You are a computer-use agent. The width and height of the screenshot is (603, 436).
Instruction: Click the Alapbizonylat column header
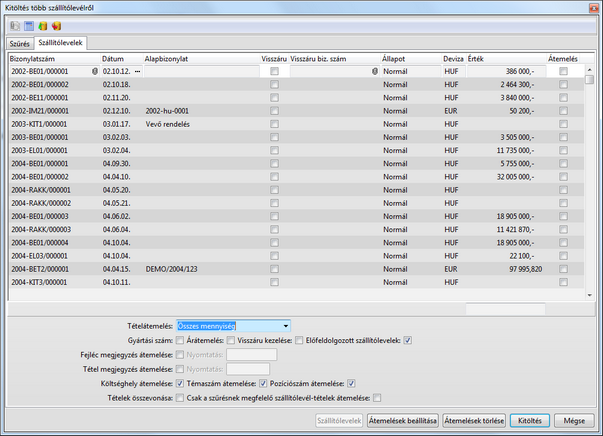click(202, 59)
